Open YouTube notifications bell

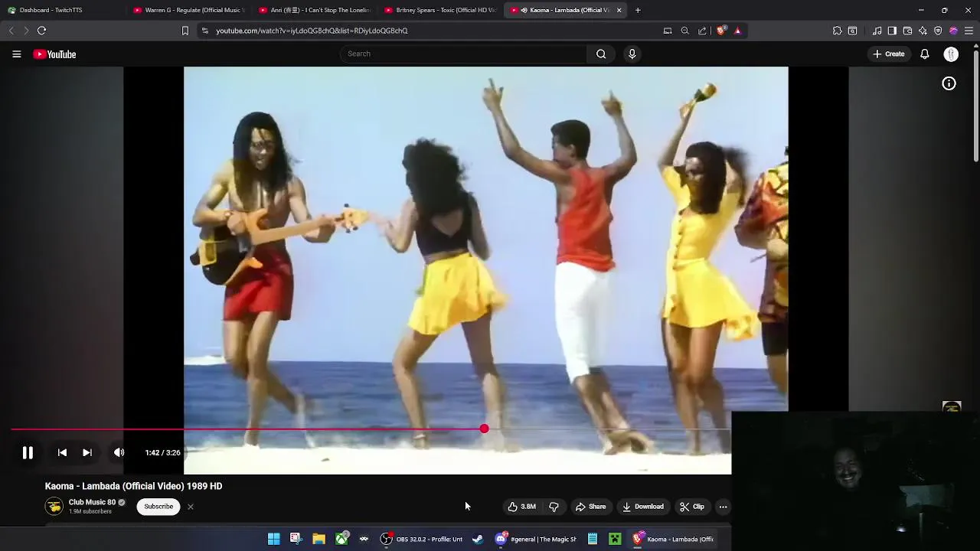[924, 54]
